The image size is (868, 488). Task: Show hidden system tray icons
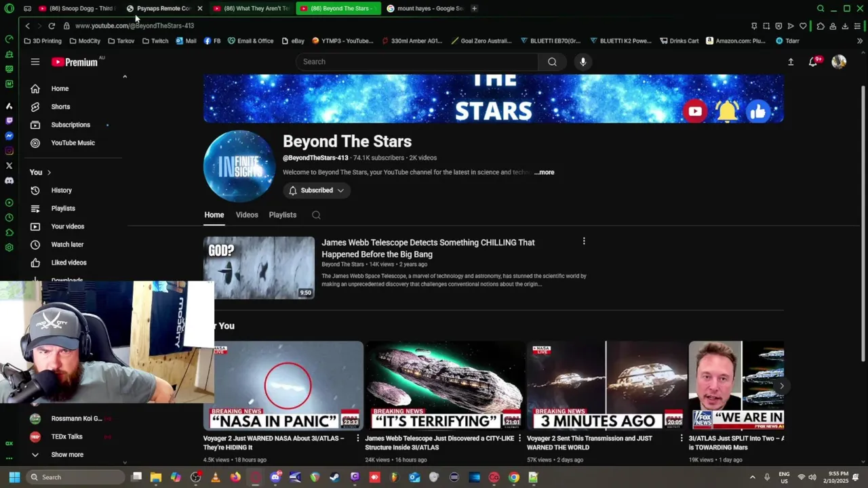(x=751, y=477)
